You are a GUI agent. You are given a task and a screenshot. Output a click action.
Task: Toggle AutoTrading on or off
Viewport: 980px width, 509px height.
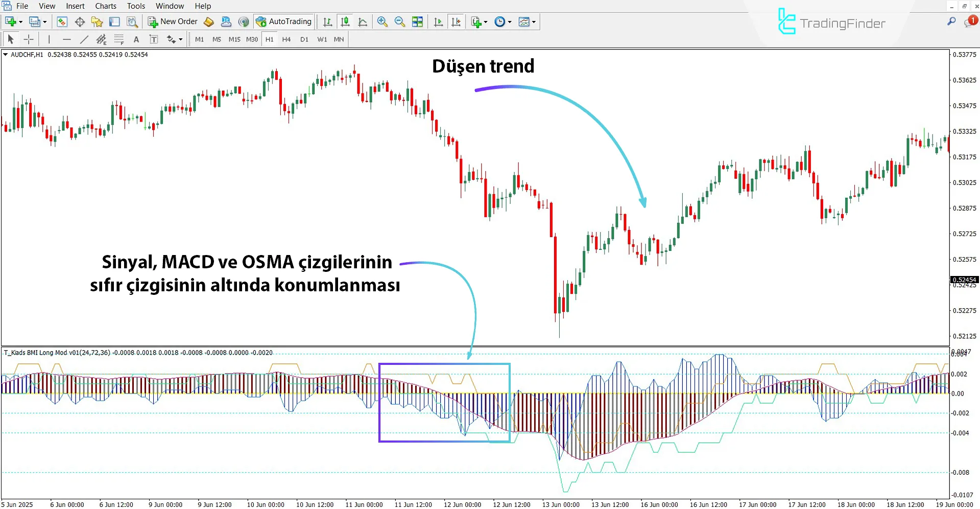[284, 21]
